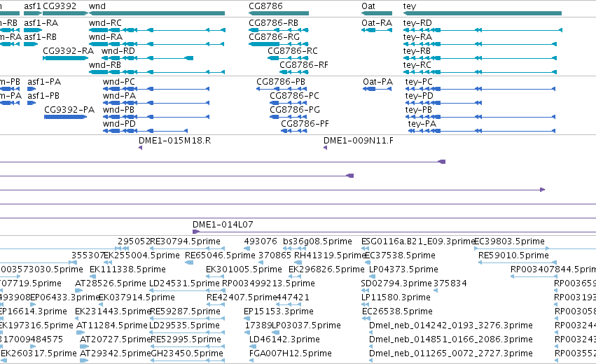Click protein asf1-PB
596x364 pixels.
coord(43,96)
